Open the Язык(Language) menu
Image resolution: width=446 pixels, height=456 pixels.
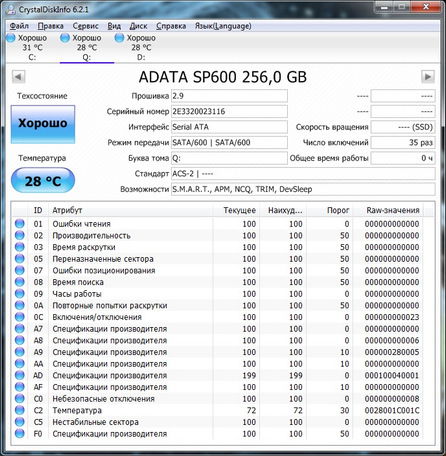coord(223,26)
